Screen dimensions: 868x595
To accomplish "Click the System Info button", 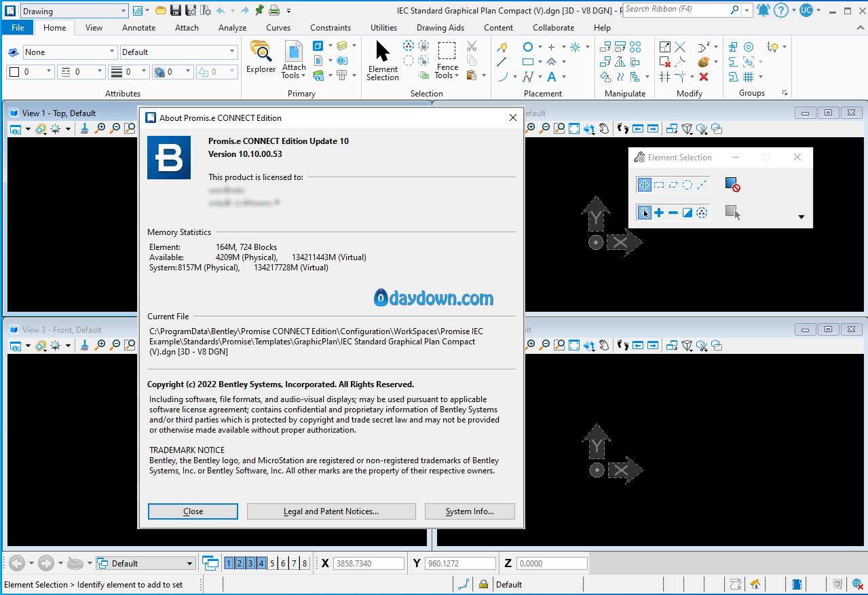I will (470, 511).
